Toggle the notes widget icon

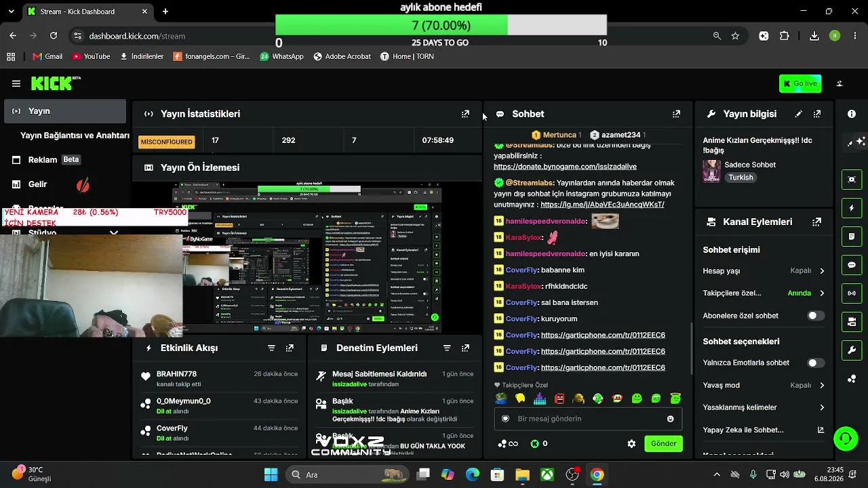[852, 237]
